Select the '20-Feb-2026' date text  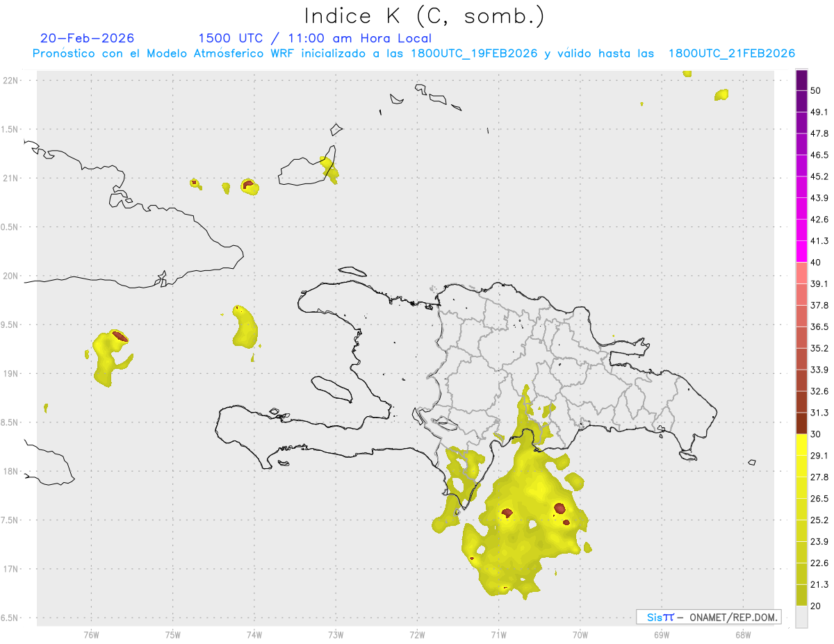coord(88,38)
